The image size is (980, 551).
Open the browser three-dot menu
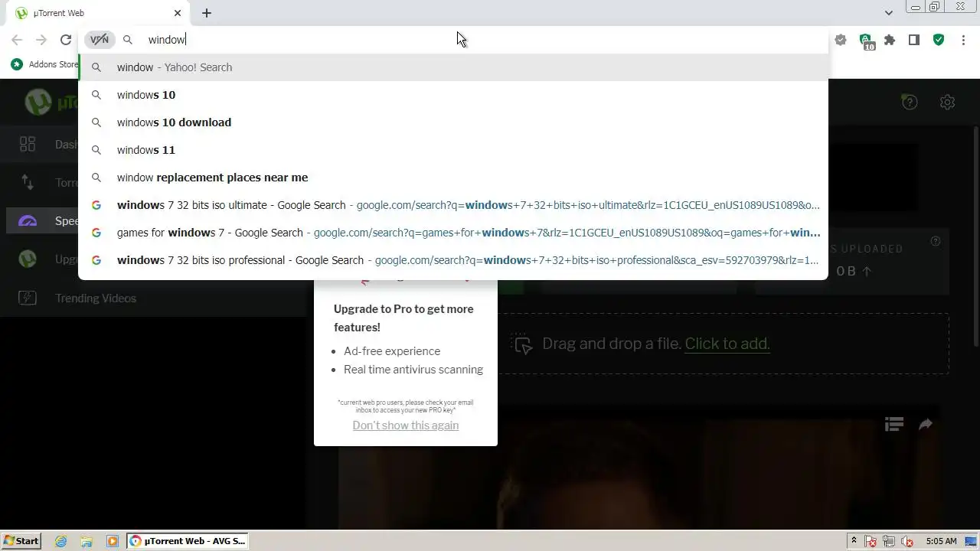tap(963, 40)
